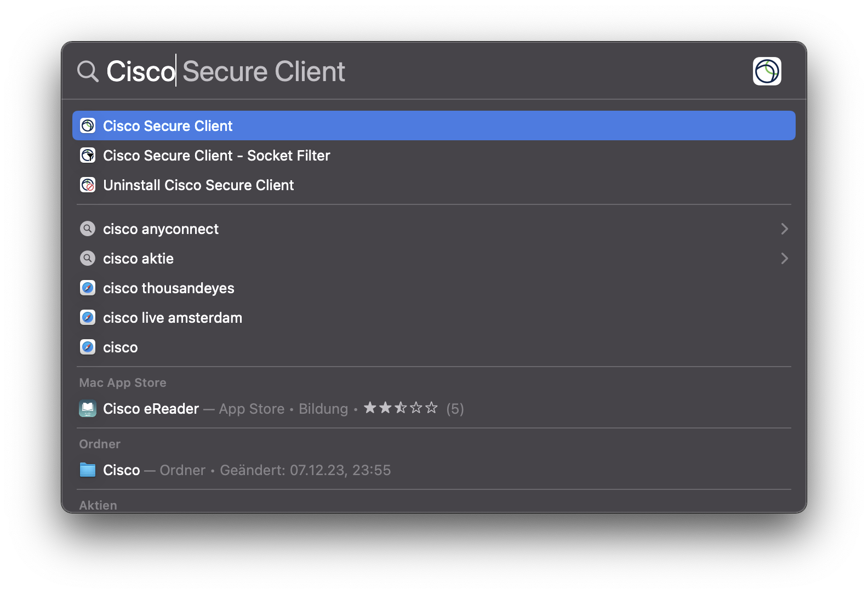Choose the Uninstall Cisco Secure Client entry
868x594 pixels.
tap(198, 185)
